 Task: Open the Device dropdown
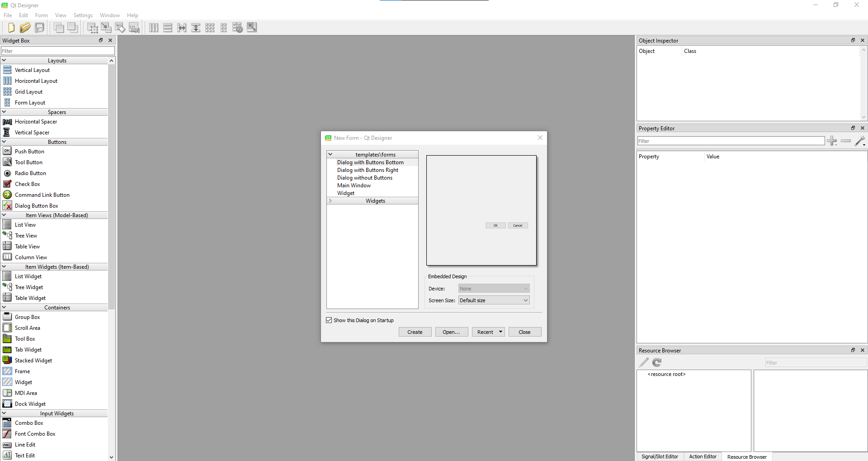494,289
